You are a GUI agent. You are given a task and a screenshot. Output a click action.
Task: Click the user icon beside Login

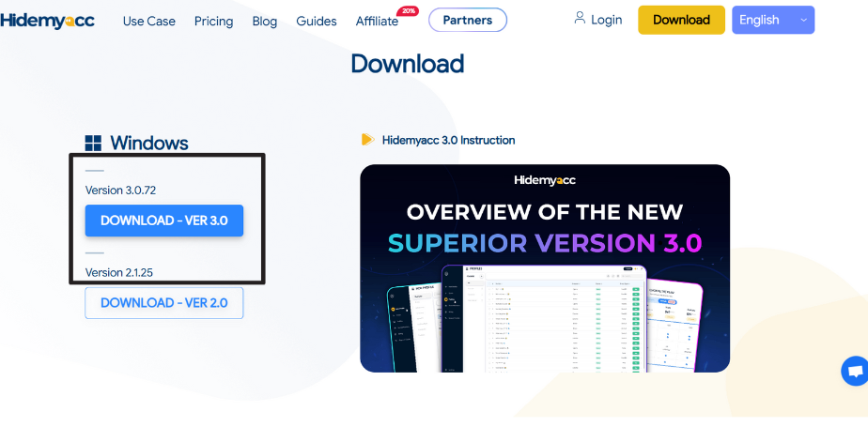pyautogui.click(x=580, y=18)
